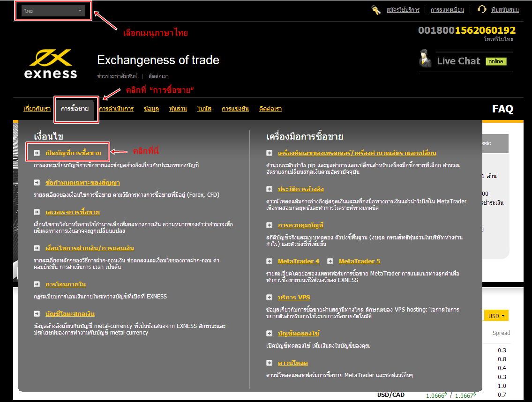Click the เงื่อนไข section heading
532x402 pixels.
pyautogui.click(x=49, y=136)
